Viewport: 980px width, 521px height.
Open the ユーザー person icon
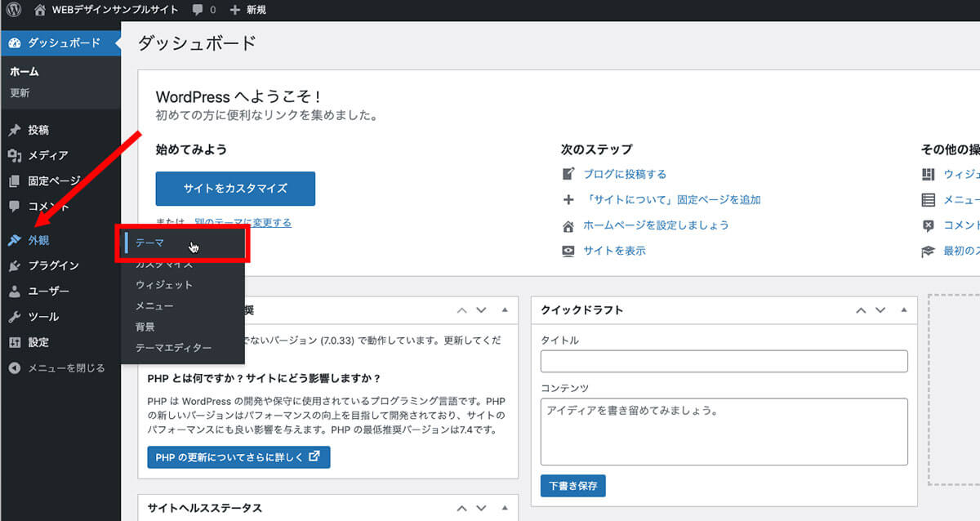click(14, 291)
